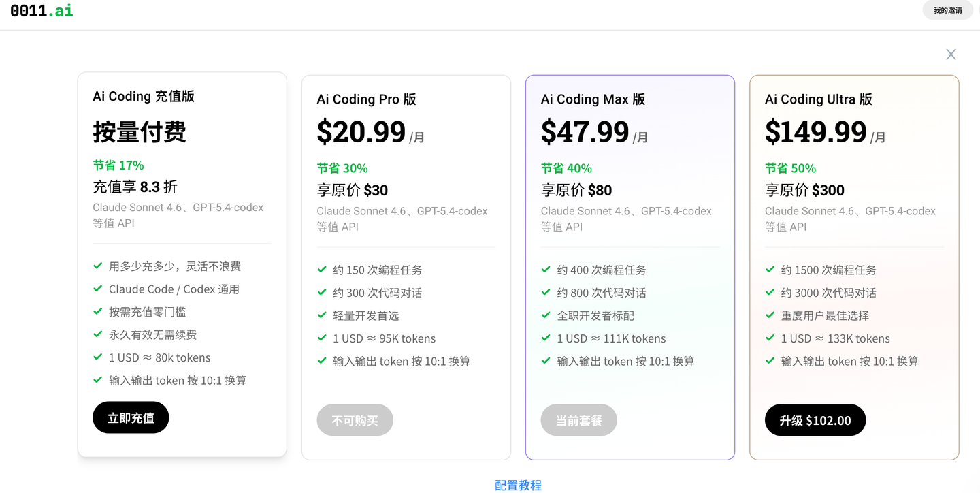Click the $20.99 price
This screenshot has width=980, height=493.
click(361, 131)
